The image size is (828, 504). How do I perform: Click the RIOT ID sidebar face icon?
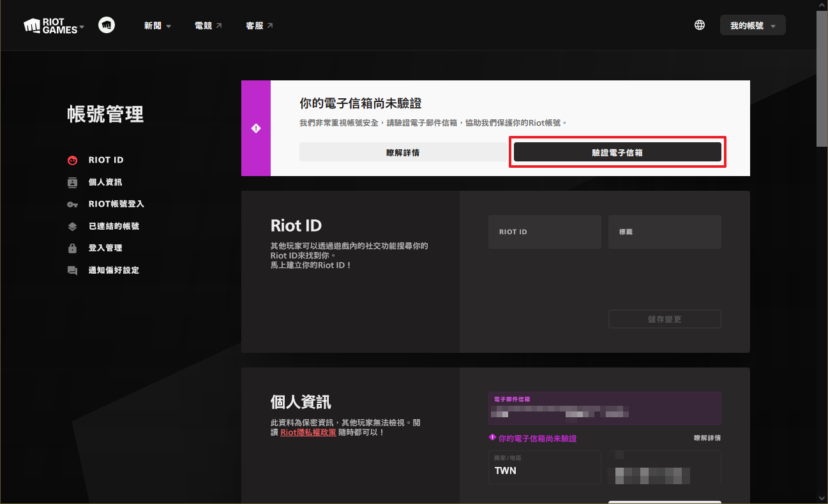(x=73, y=160)
